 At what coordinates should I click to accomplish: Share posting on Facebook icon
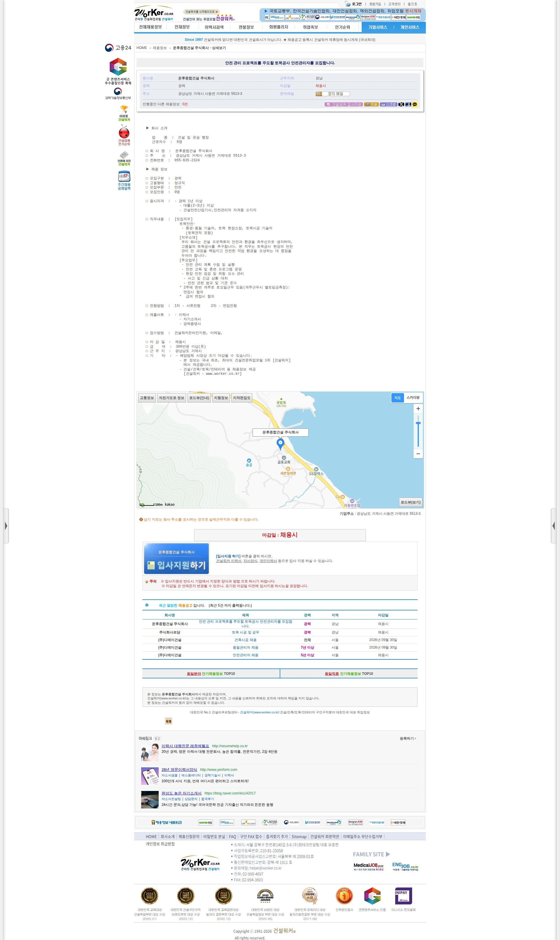(x=408, y=104)
